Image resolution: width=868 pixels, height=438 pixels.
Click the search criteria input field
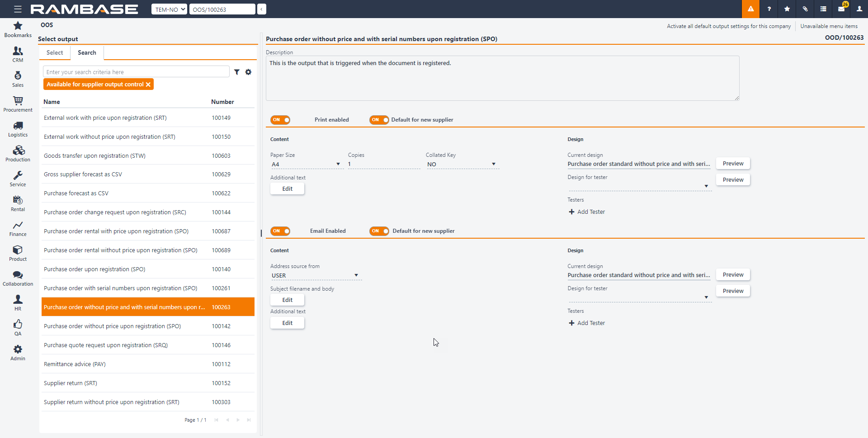tap(136, 72)
